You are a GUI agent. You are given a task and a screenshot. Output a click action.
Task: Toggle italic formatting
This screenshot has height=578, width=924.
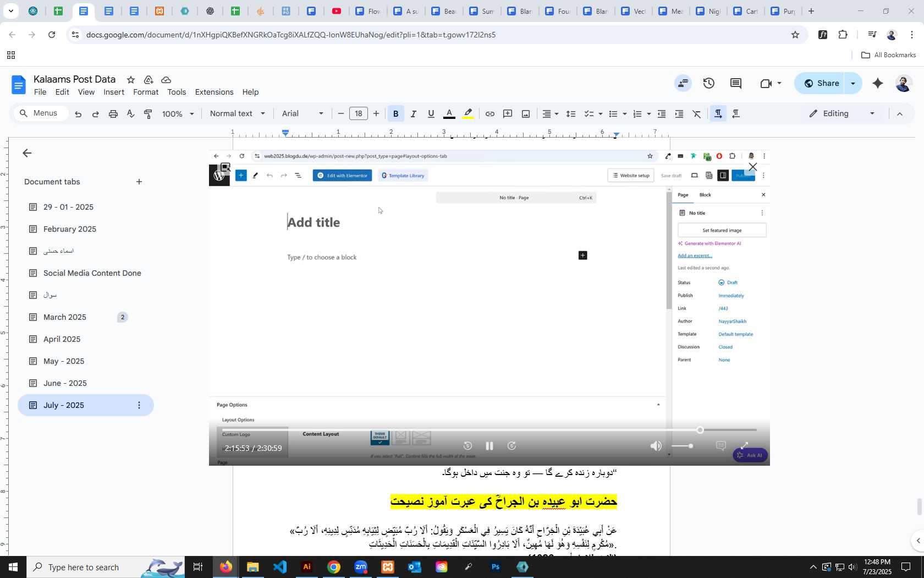pyautogui.click(x=414, y=114)
